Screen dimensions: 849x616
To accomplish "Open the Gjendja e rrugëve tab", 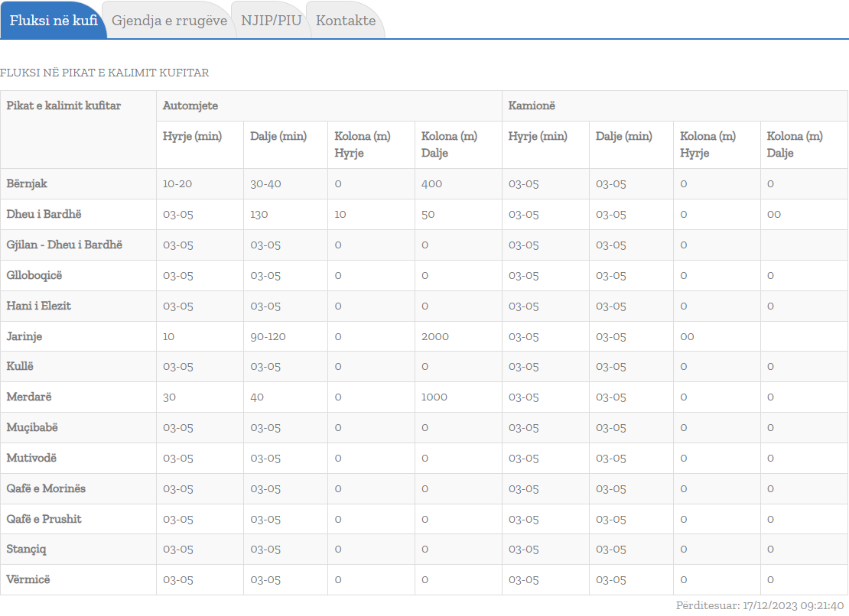I will click(169, 21).
